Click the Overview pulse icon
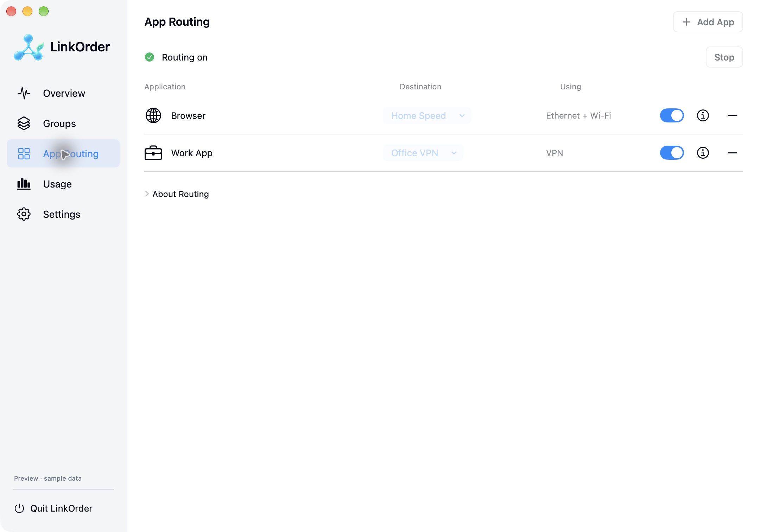The width and height of the screenshot is (760, 532). (x=24, y=93)
